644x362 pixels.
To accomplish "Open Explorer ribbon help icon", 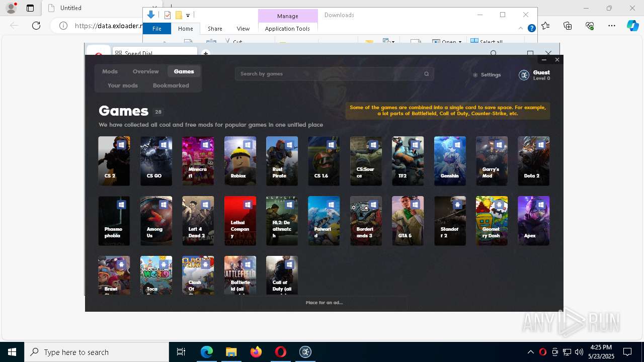I will point(531,29).
